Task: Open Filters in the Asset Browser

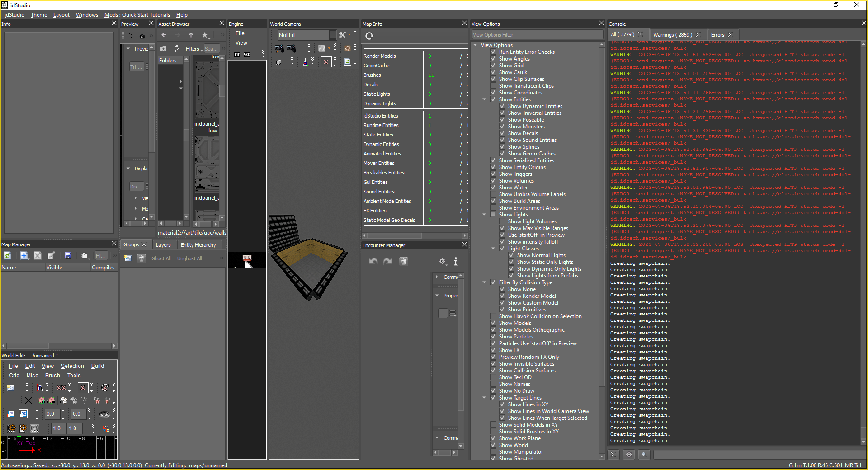Action: pyautogui.click(x=193, y=49)
